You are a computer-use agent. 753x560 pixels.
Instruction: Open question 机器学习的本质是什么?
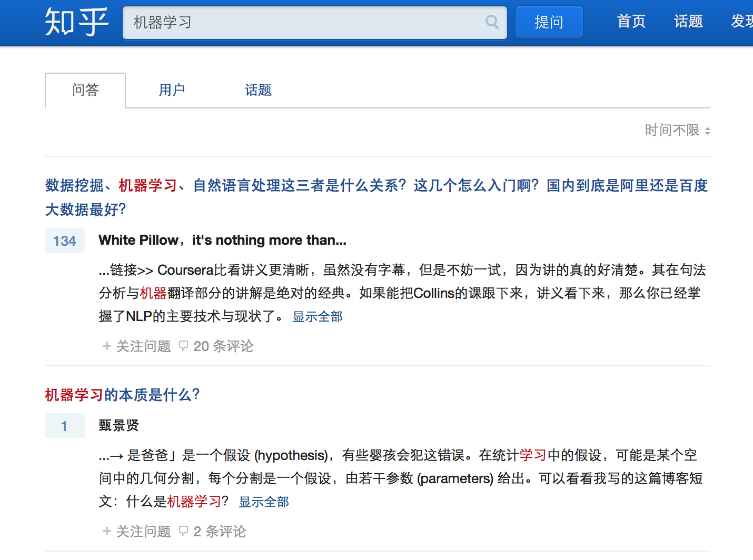[x=122, y=395]
